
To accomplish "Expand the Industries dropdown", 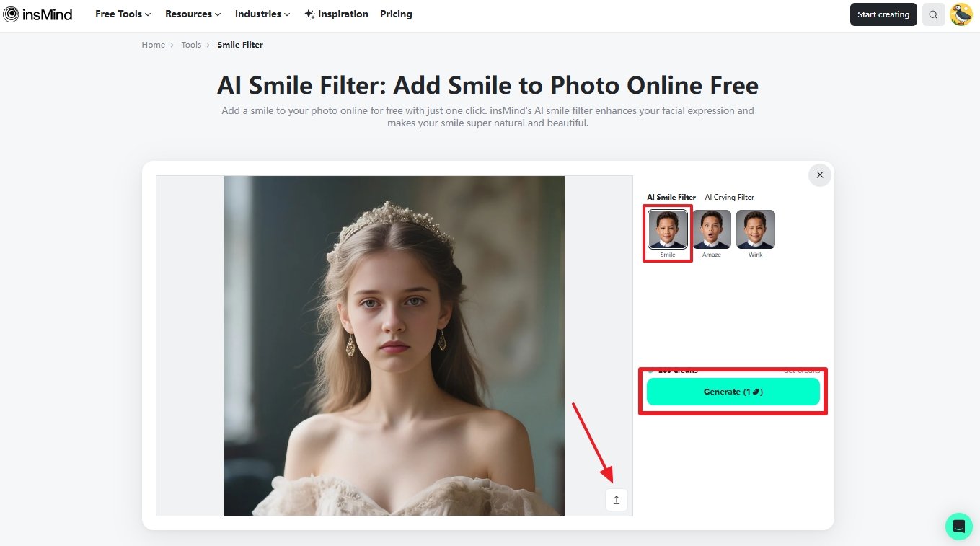I will pos(262,14).
